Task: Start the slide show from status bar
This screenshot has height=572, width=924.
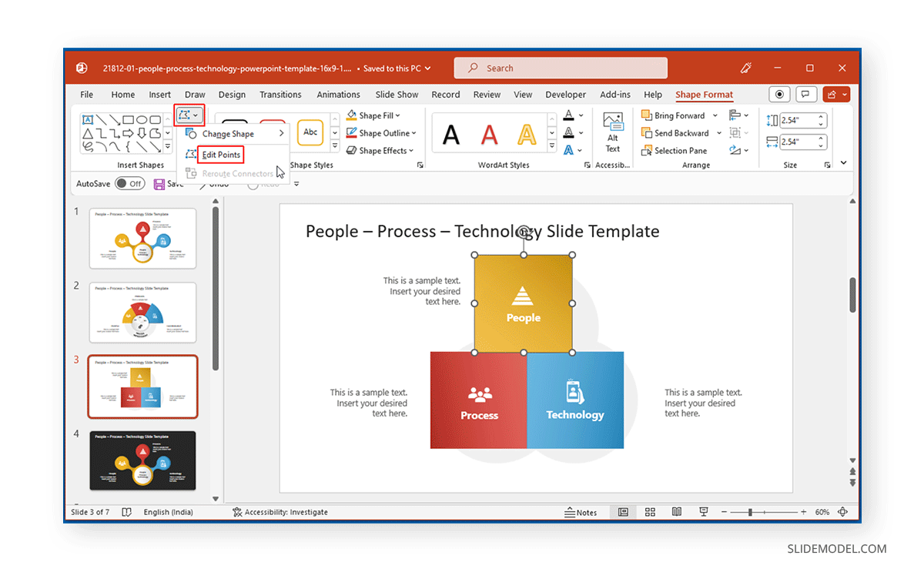Action: point(703,511)
